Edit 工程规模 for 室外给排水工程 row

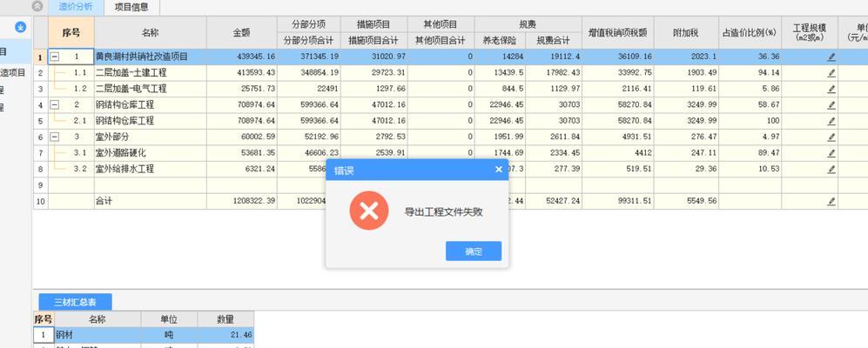pos(831,170)
